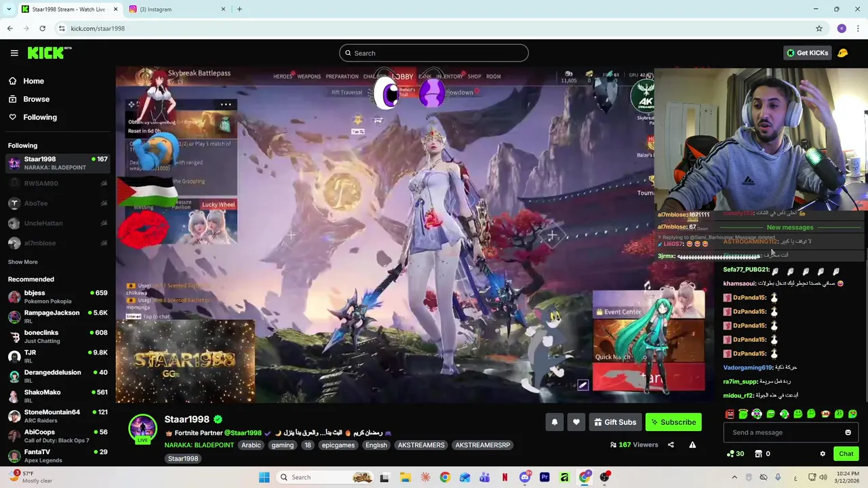Click the KICKs points balance 30
The image size is (868, 488).
pos(735,454)
